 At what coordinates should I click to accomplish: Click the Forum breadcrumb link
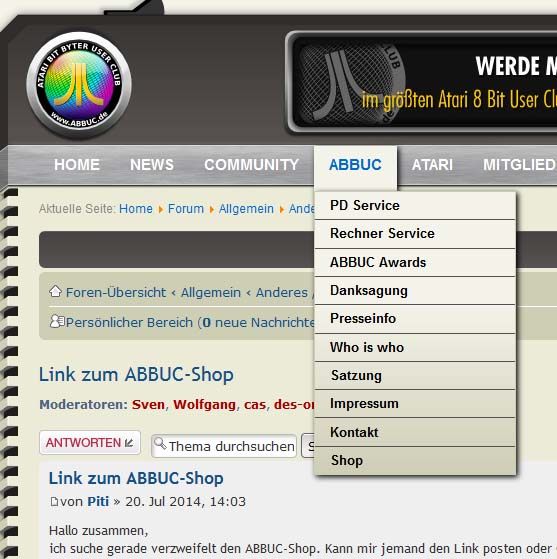(186, 209)
